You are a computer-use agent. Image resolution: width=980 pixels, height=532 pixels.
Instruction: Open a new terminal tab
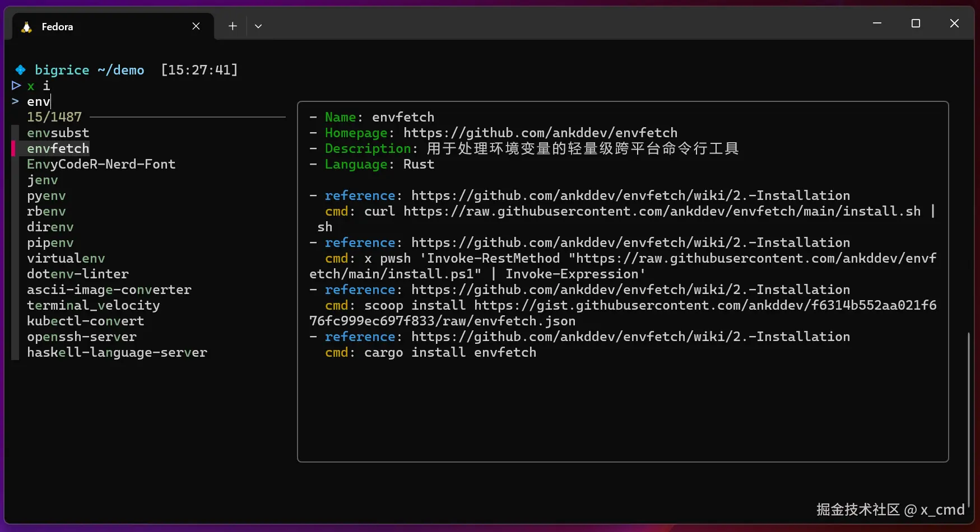pos(233,26)
